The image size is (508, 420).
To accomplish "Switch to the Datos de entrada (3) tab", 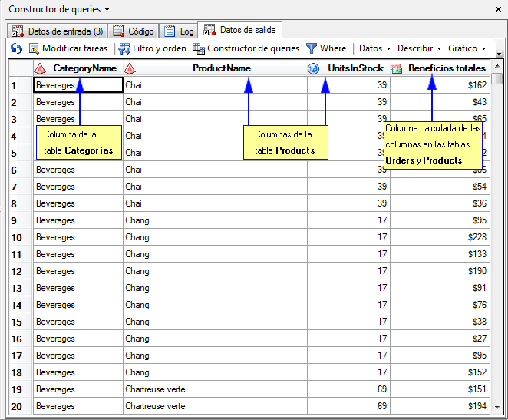I will tap(58, 31).
